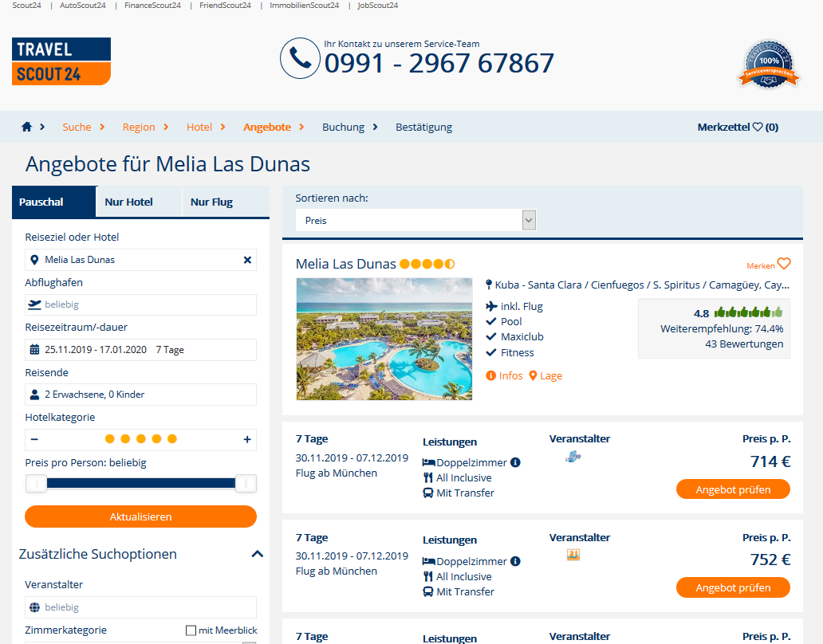Click Angebot prüfen for the 752 € offer
This screenshot has height=644, width=823.
click(x=733, y=588)
